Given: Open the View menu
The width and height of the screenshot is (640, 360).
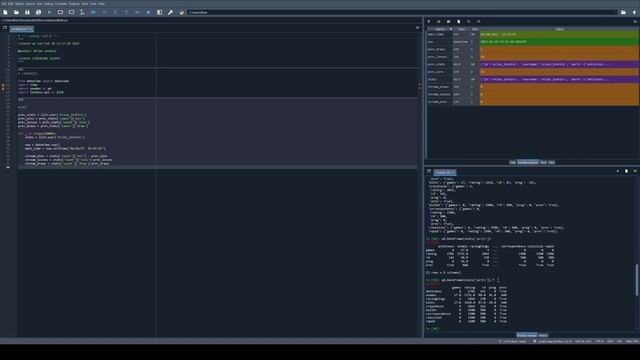Looking at the screenshot, I should tap(93, 4).
